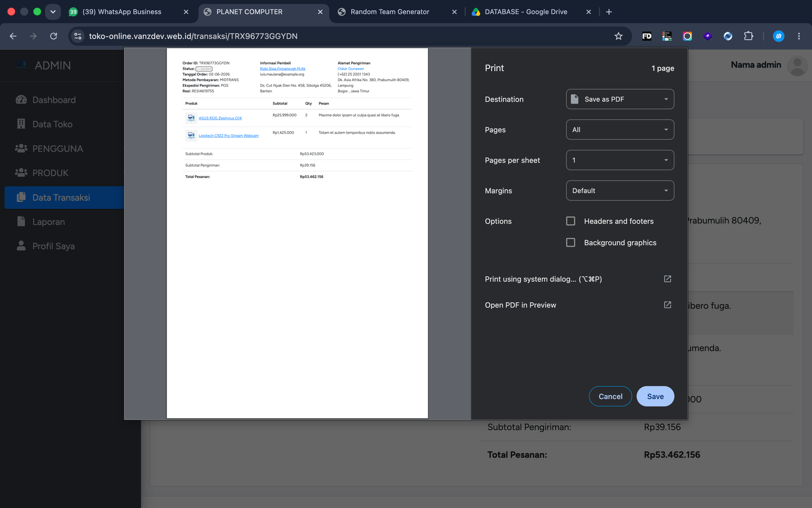Viewport: 812px width, 508px height.
Task: Enable the Headers and footers checkbox
Action: tap(570, 221)
